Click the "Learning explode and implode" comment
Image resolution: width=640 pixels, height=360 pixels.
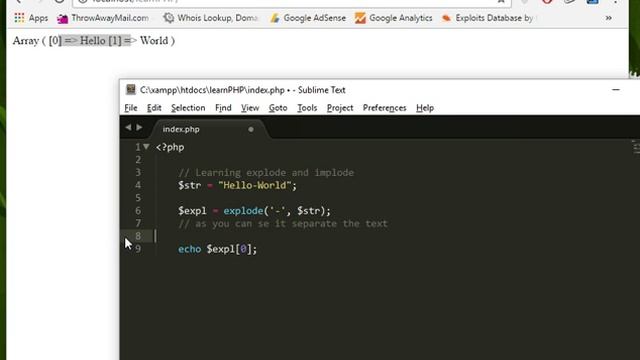click(x=266, y=173)
